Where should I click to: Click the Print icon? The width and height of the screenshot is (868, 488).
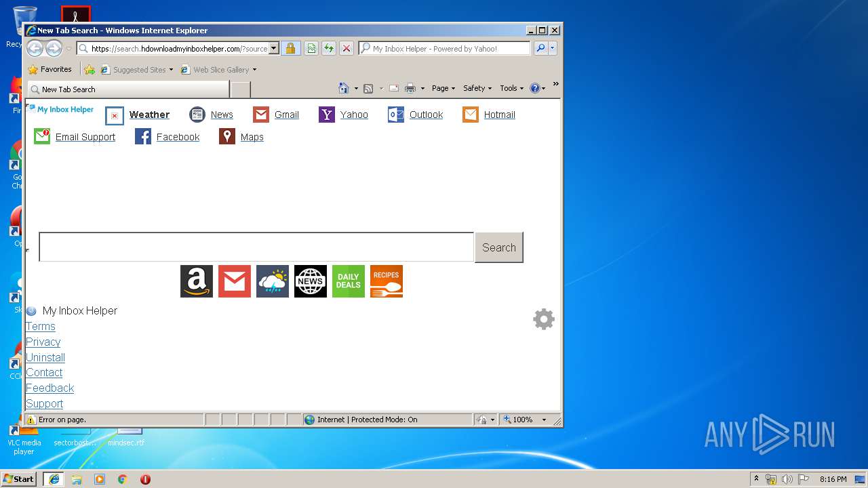410,88
